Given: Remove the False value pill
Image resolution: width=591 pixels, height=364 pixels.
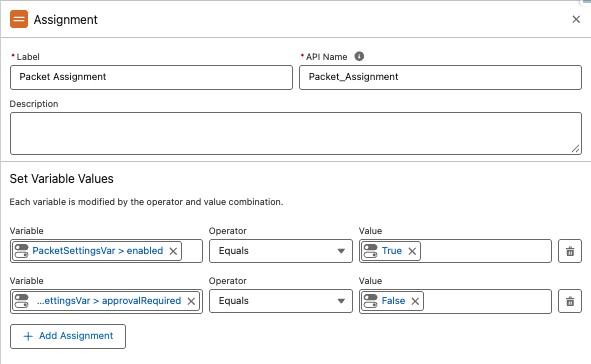Looking at the screenshot, I should [415, 301].
